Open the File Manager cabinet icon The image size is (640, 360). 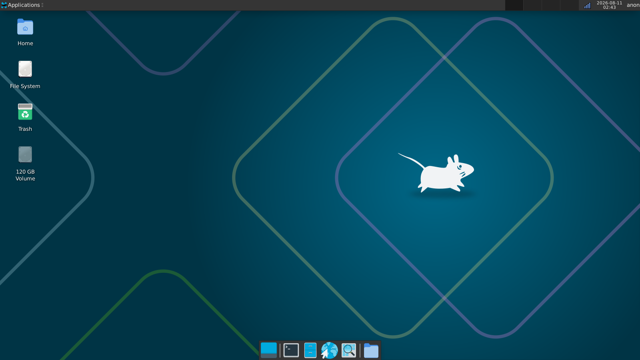point(310,350)
